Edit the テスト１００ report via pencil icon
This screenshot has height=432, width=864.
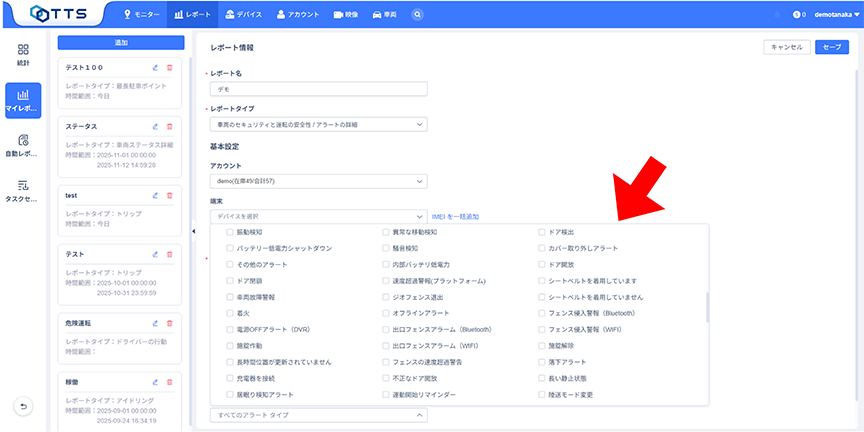click(155, 68)
